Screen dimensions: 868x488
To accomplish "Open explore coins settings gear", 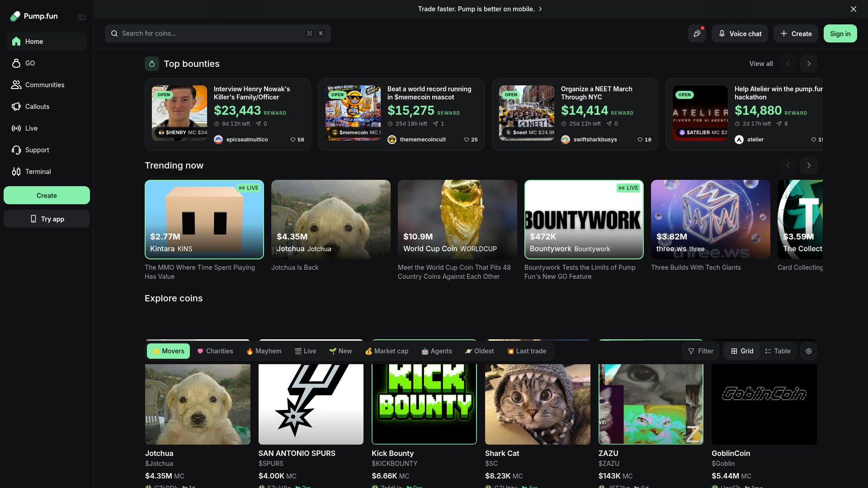I will [x=809, y=351].
